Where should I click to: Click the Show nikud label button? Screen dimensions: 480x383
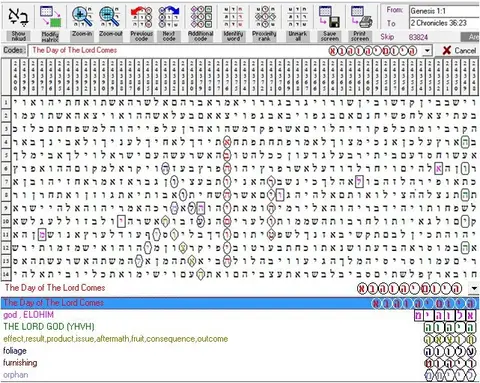[x=18, y=36]
